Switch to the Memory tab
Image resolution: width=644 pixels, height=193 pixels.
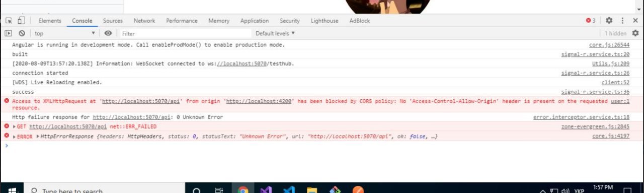pyautogui.click(x=219, y=21)
